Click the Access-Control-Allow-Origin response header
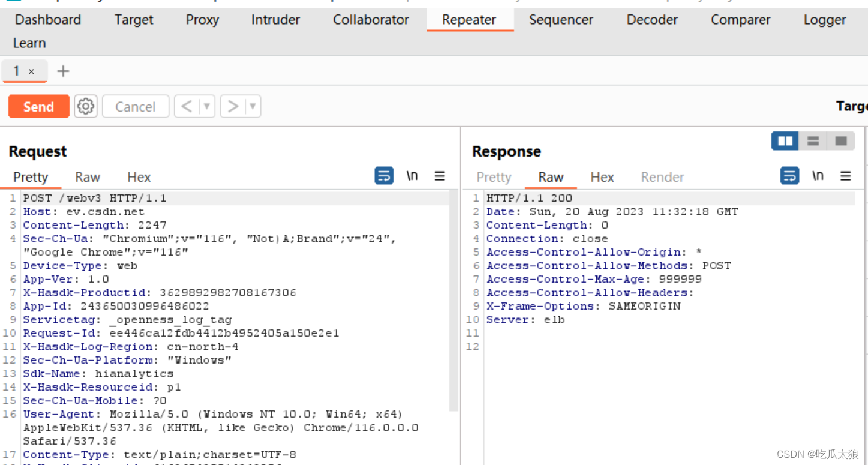868x465 pixels. pyautogui.click(x=594, y=252)
